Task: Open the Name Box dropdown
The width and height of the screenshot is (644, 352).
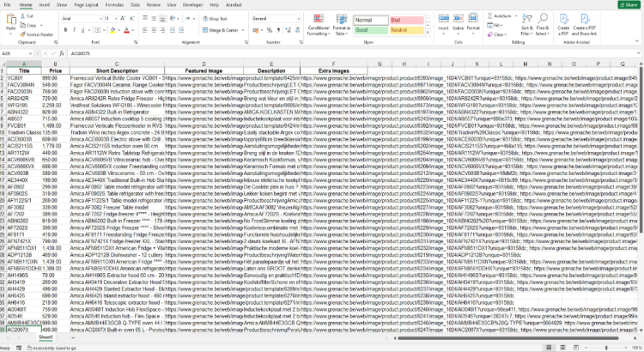Action: click(30, 53)
